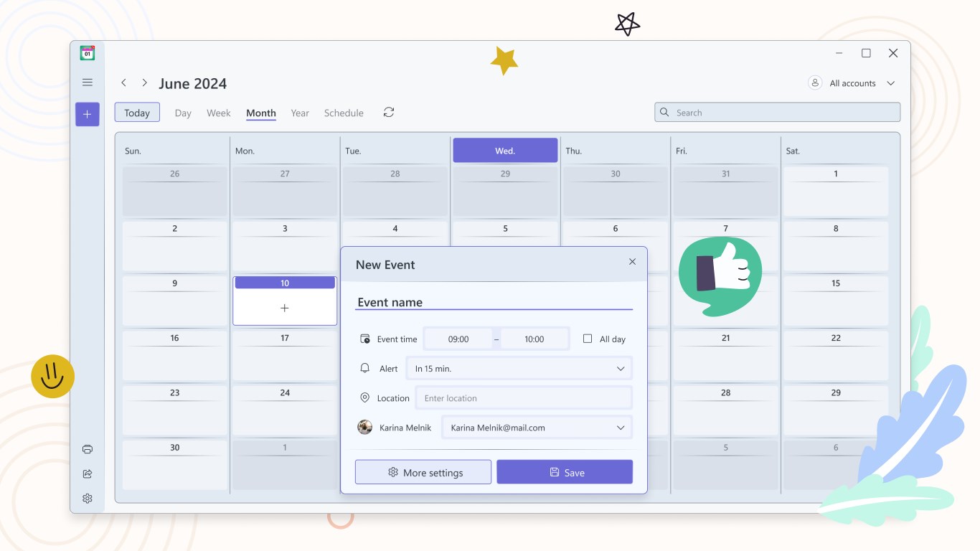Open settings gear in sidebar
The image size is (980, 551).
(88, 499)
